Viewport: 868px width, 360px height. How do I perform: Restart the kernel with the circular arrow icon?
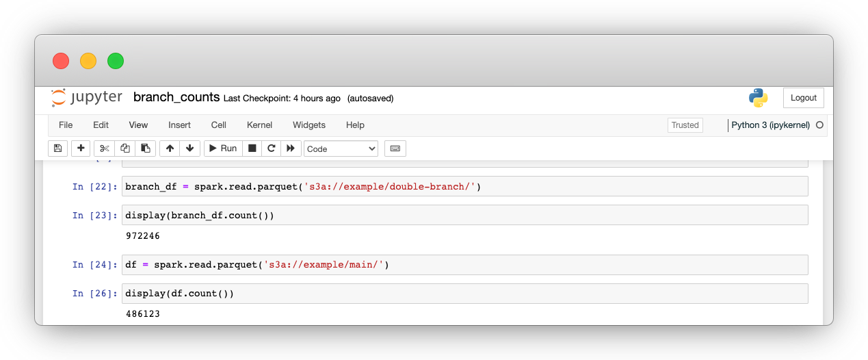pos(272,149)
